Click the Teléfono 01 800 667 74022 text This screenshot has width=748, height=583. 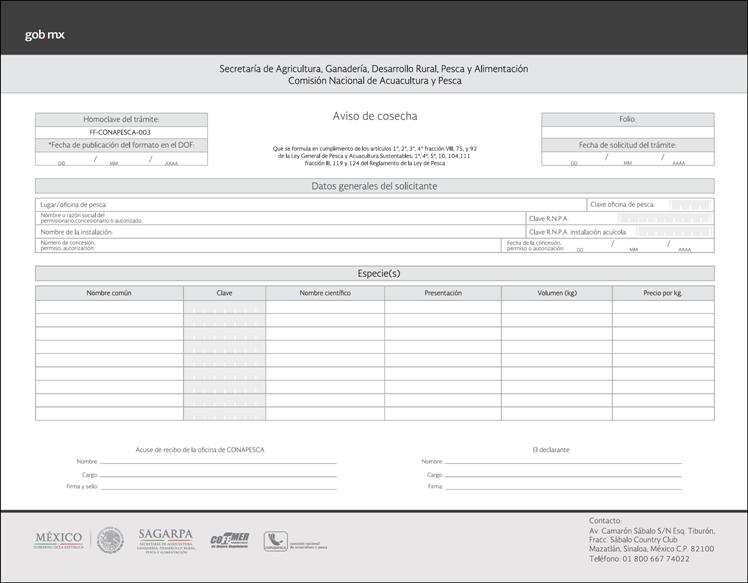click(x=639, y=559)
